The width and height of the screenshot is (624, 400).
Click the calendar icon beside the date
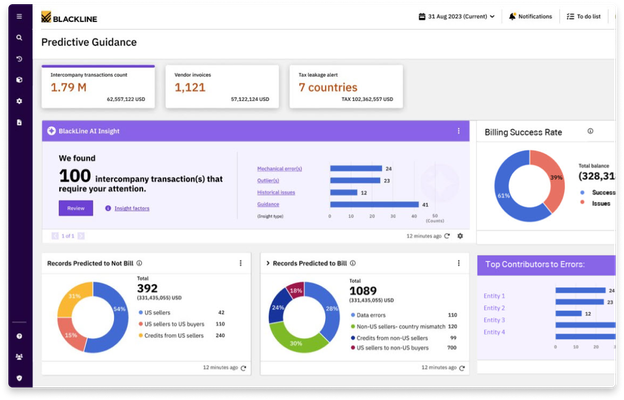point(422,16)
